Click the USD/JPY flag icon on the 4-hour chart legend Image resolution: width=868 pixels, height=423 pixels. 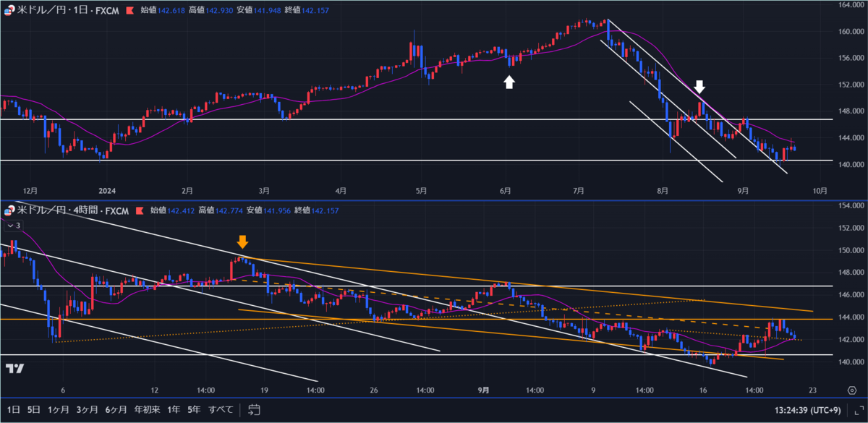pyautogui.click(x=9, y=212)
